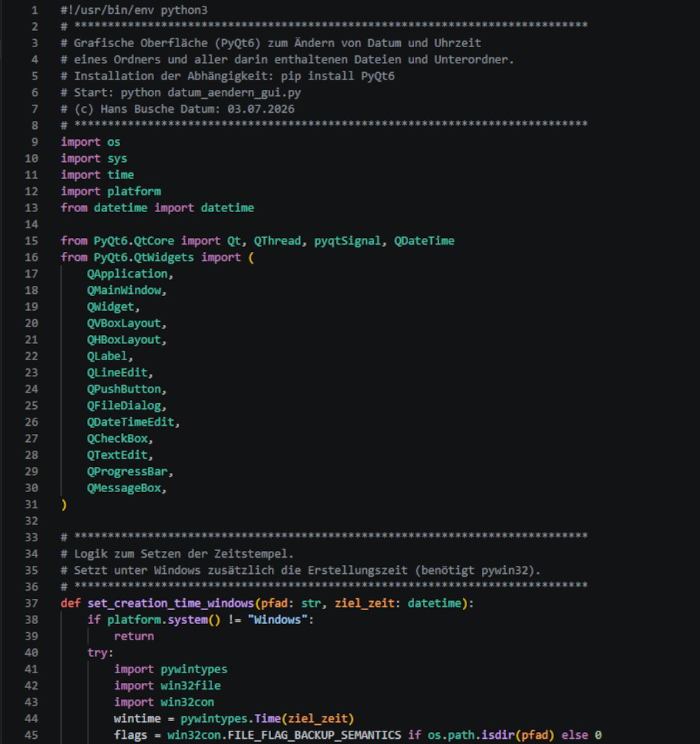
Task: Click 'from PyQt6.QtWidgets import (' line
Action: tap(157, 257)
